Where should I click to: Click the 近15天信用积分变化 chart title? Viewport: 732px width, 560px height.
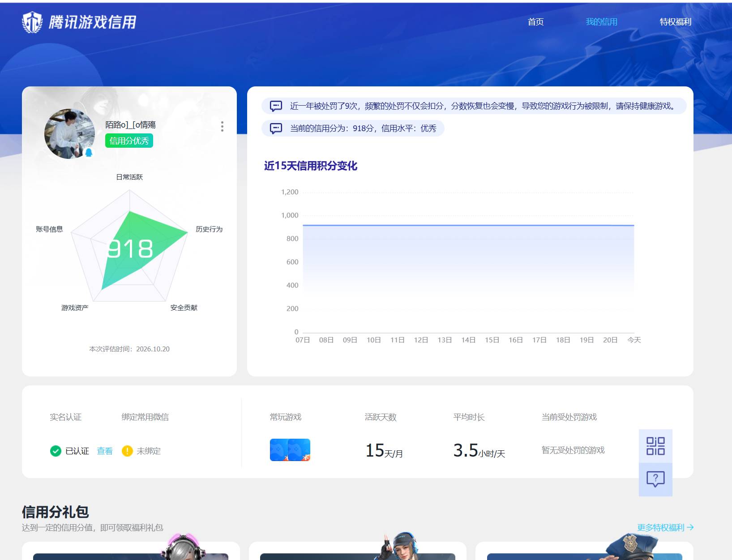tap(310, 166)
